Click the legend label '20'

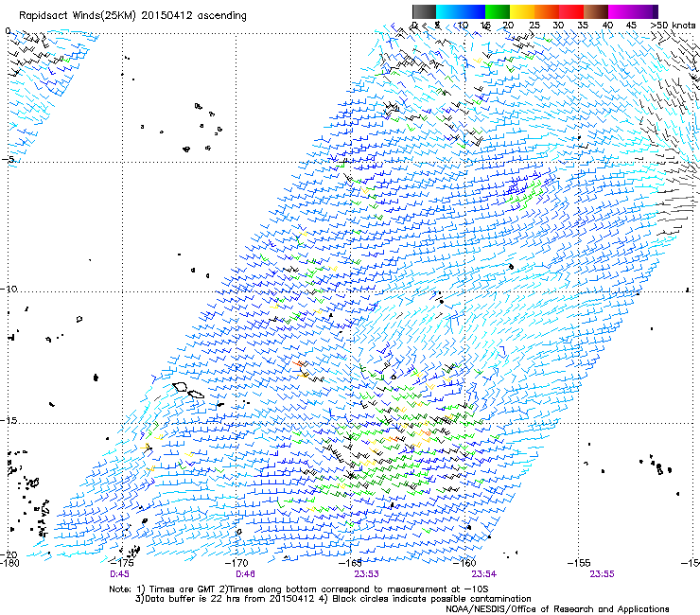[x=509, y=26]
